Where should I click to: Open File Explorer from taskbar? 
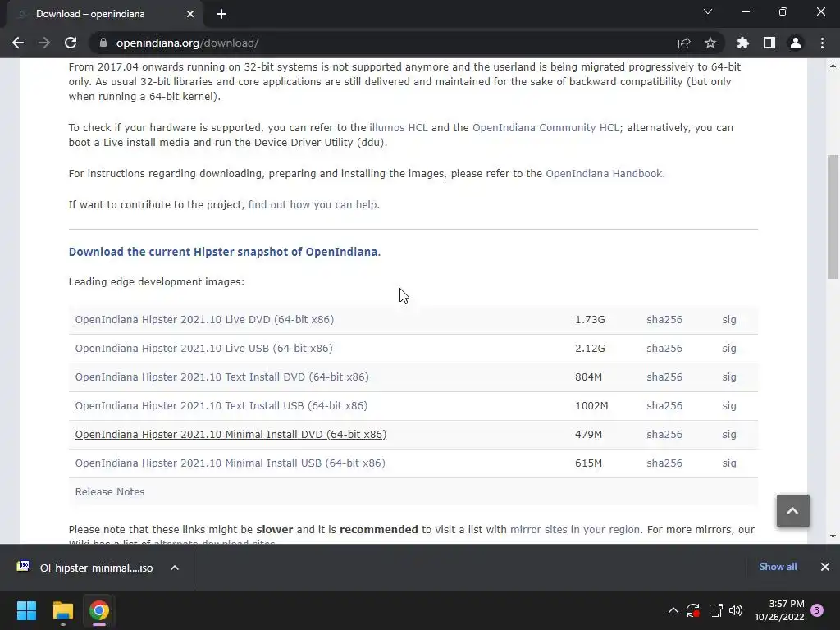[x=62, y=610]
